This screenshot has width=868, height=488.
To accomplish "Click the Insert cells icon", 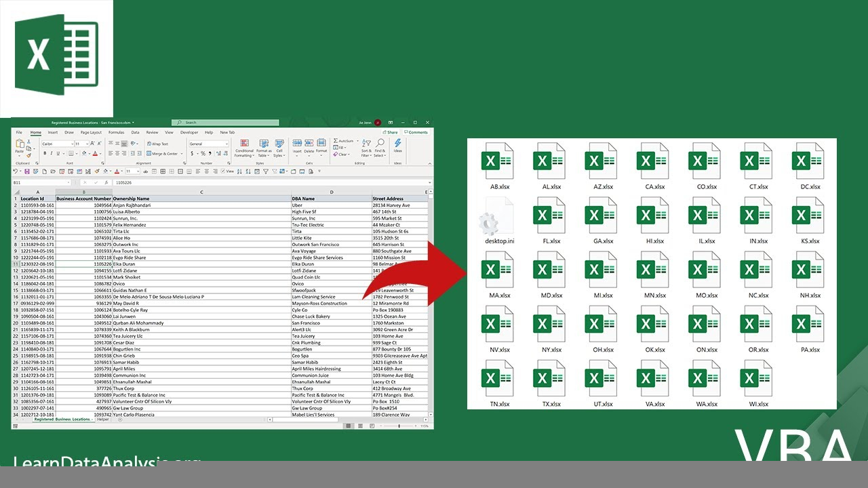I will click(x=297, y=143).
